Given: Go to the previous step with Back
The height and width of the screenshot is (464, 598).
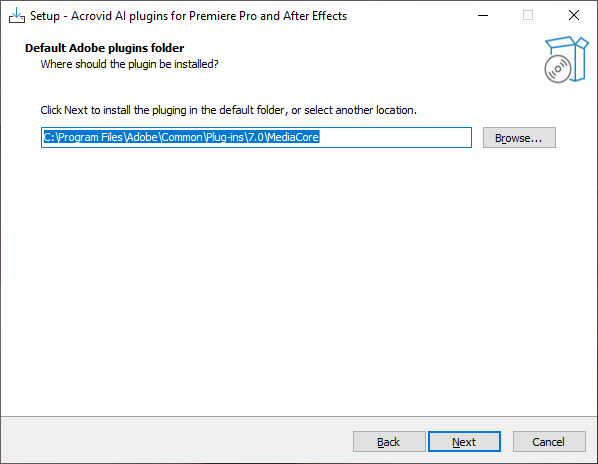Looking at the screenshot, I should click(389, 442).
